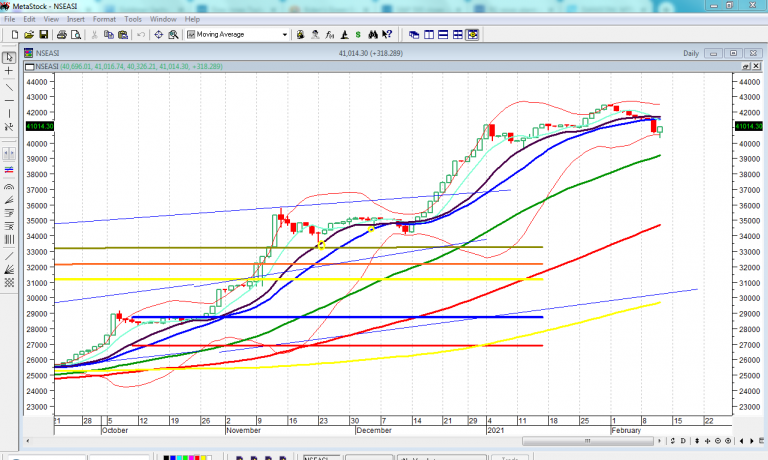Open The Explorer binoculars icon
768x460 pixels.
[x=373, y=34]
